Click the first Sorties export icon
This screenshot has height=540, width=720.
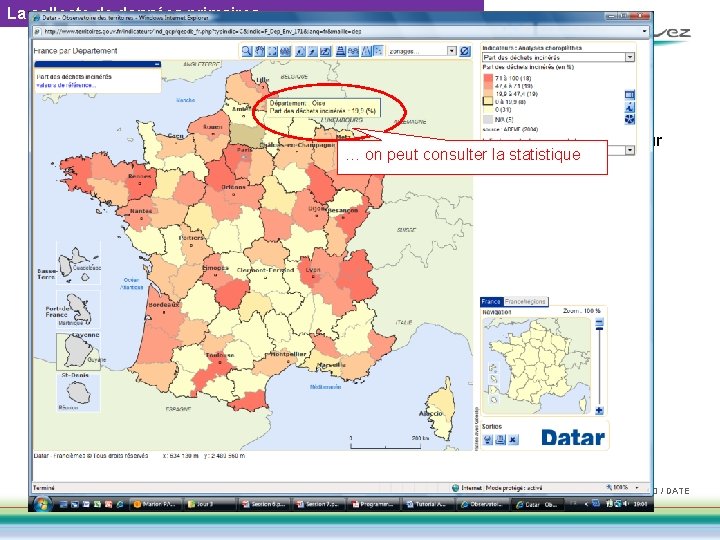pyautogui.click(x=488, y=439)
